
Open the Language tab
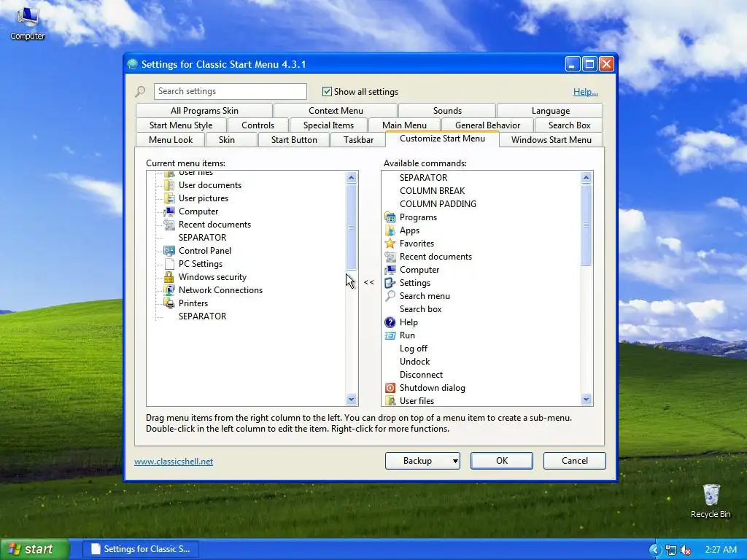point(550,111)
